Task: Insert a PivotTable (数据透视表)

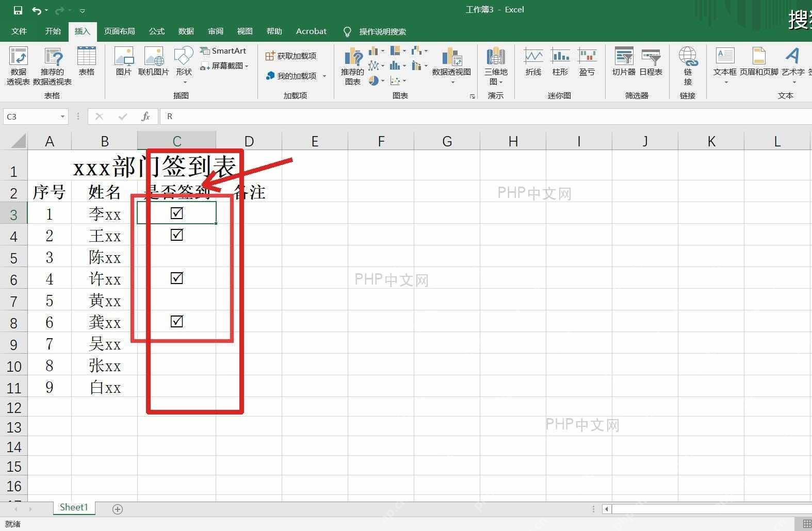Action: click(x=18, y=66)
